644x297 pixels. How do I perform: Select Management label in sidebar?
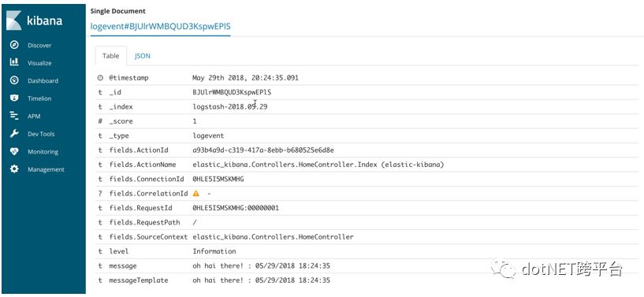pos(46,169)
